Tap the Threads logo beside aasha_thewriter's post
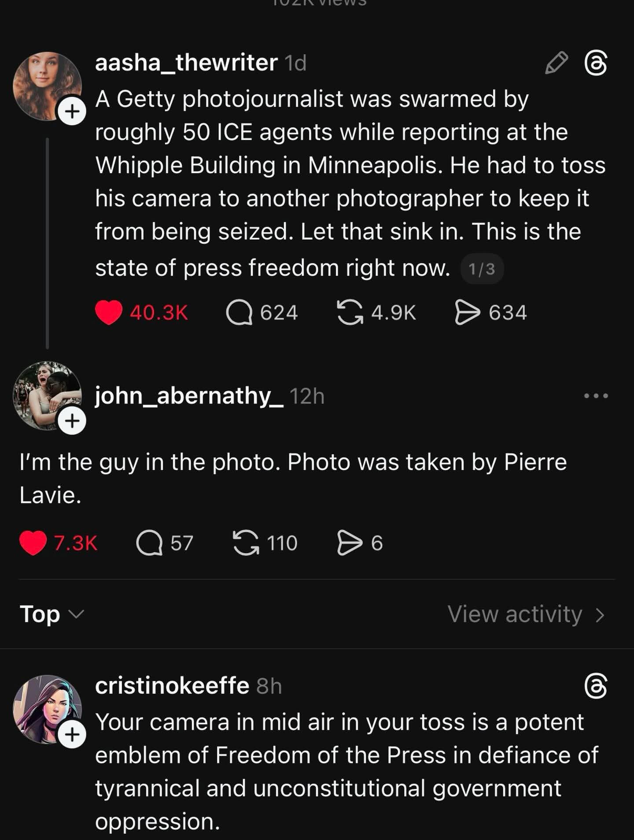The width and height of the screenshot is (634, 840). 596,63
